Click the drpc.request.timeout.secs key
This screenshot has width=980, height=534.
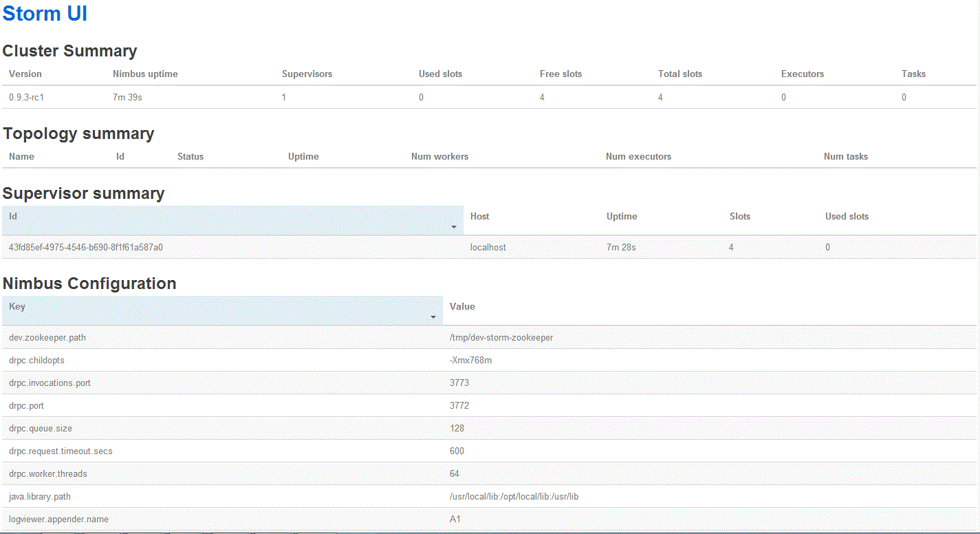[61, 451]
